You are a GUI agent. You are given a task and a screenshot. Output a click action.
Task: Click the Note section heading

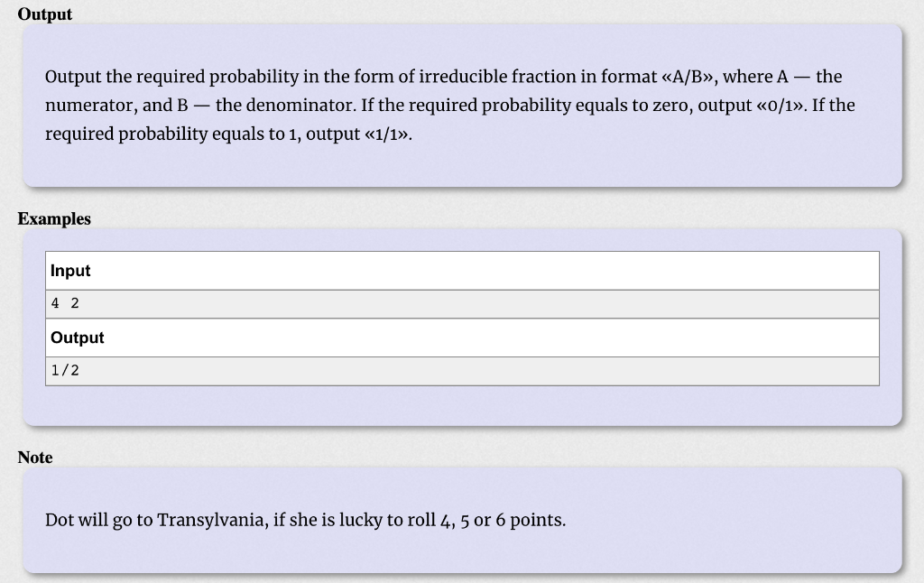pos(35,458)
